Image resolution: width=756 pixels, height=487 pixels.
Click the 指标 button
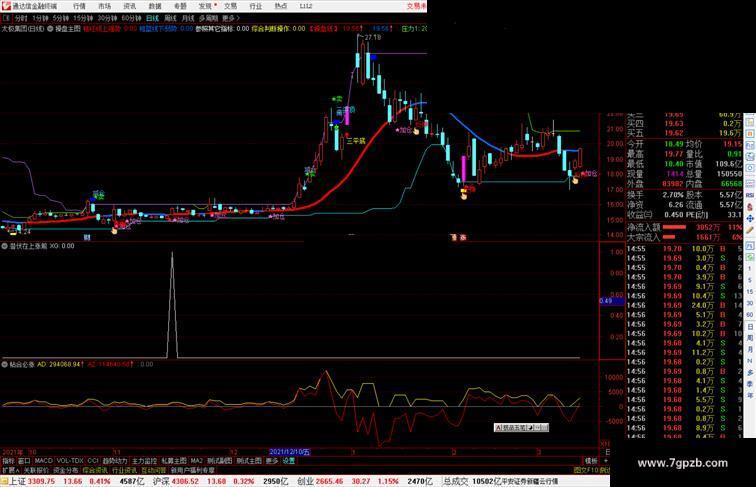pyautogui.click(x=8, y=461)
